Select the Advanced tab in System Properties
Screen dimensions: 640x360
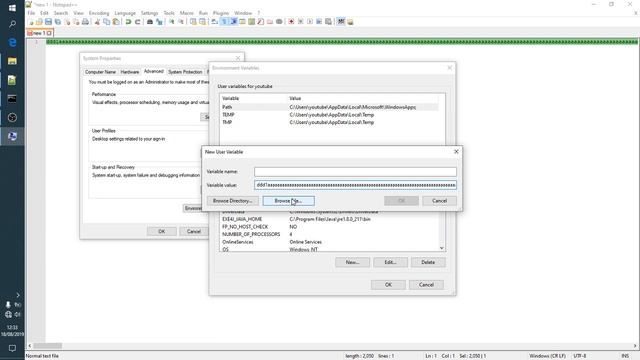154,71
